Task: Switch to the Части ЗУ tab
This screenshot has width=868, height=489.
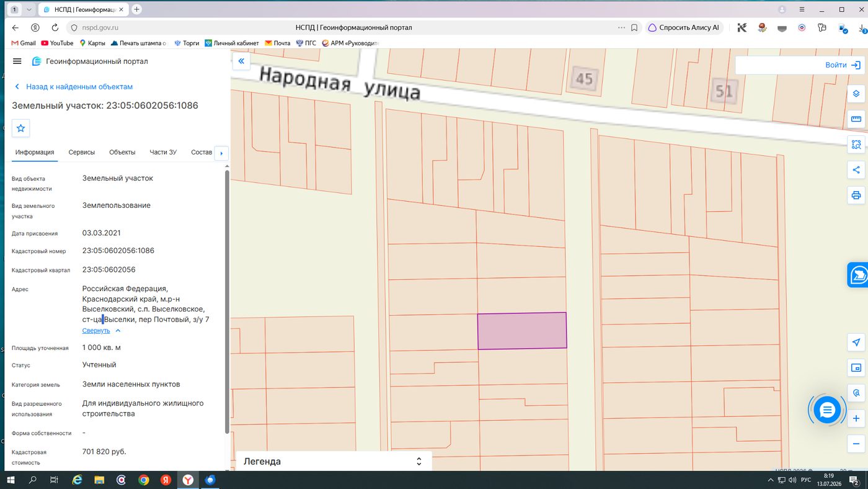Action: click(x=163, y=152)
